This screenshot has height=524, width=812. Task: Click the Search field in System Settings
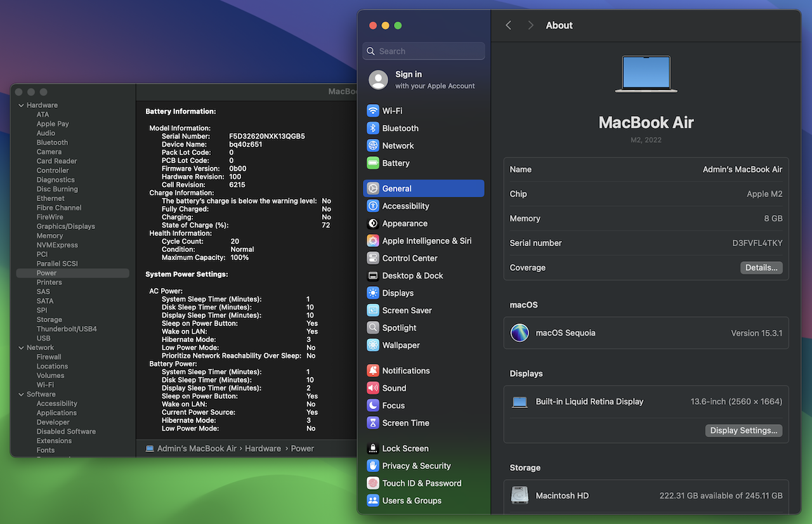pos(424,51)
